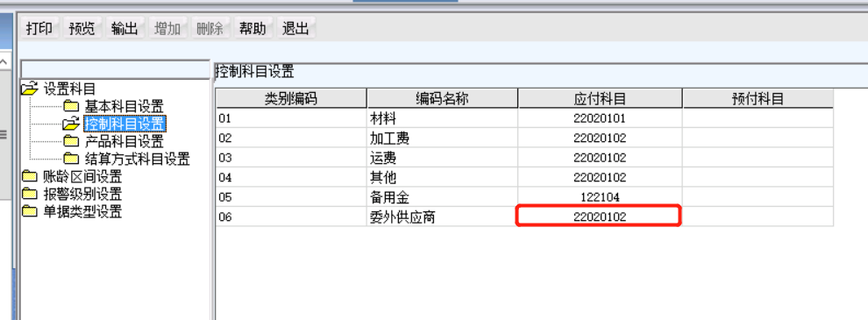Click the 预付科目 column header

pyautogui.click(x=758, y=99)
